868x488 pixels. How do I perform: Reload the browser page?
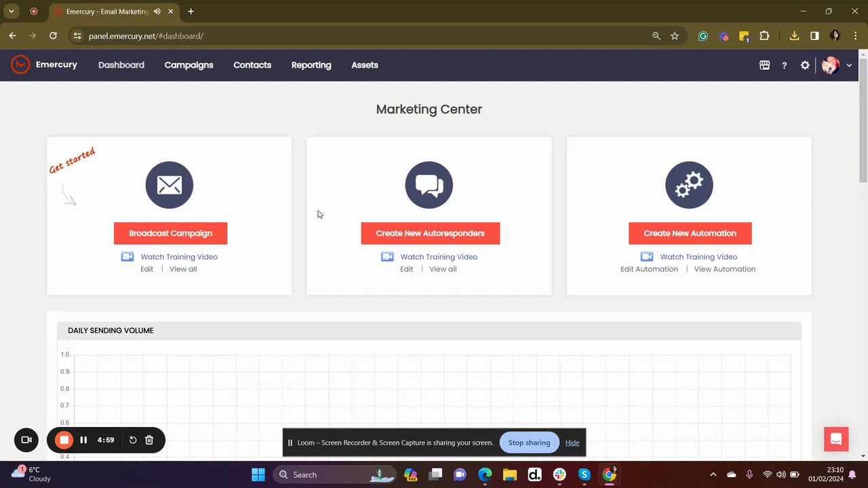[53, 36]
